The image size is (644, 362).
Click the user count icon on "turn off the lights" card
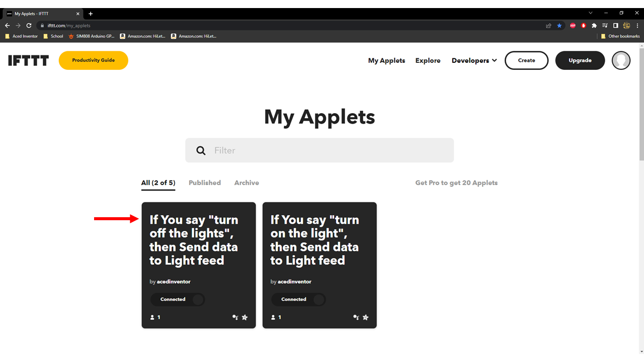(x=152, y=317)
